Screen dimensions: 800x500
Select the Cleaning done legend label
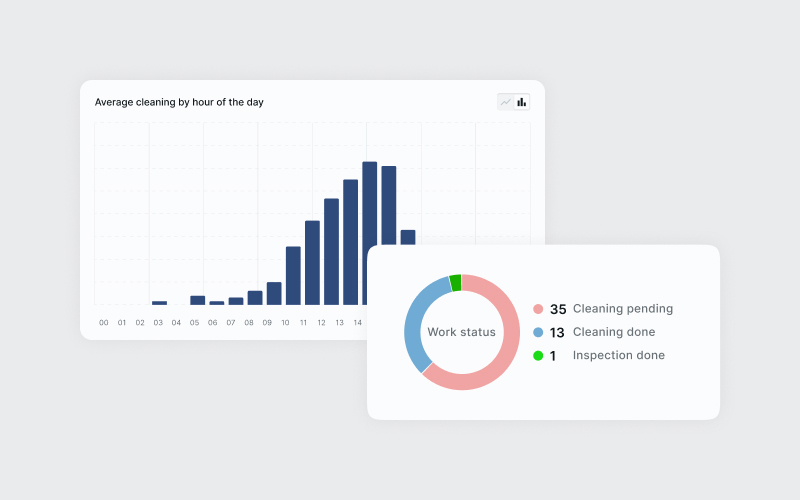(614, 332)
